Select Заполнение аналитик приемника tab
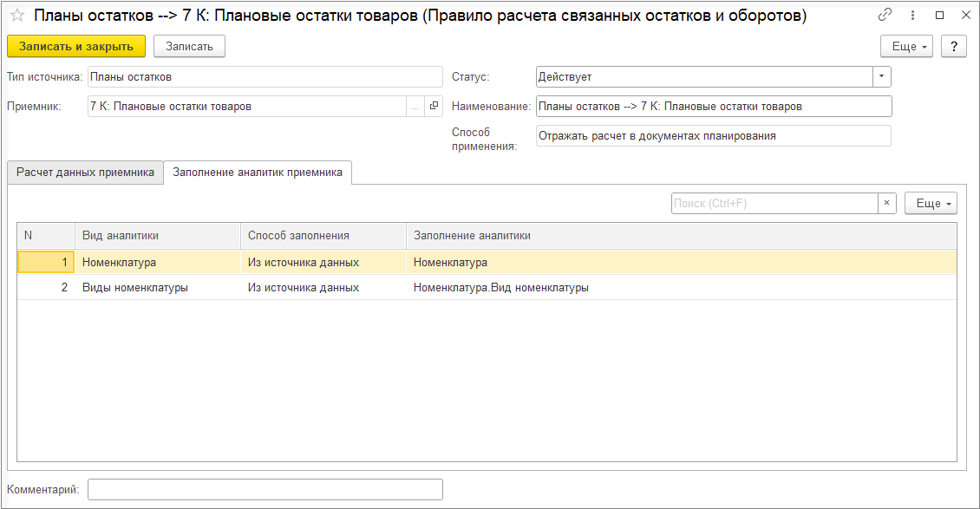The width and height of the screenshot is (980, 509). [x=258, y=172]
